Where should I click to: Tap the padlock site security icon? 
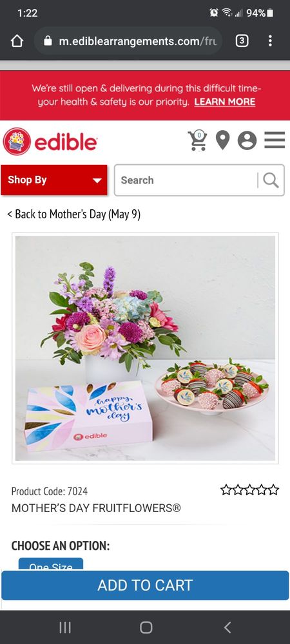pos(48,41)
